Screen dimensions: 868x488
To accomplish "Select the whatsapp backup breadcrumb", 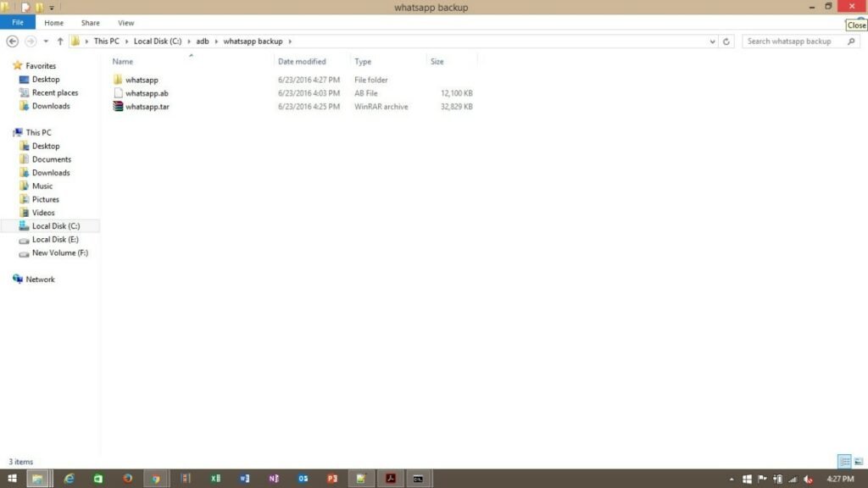I will (253, 41).
